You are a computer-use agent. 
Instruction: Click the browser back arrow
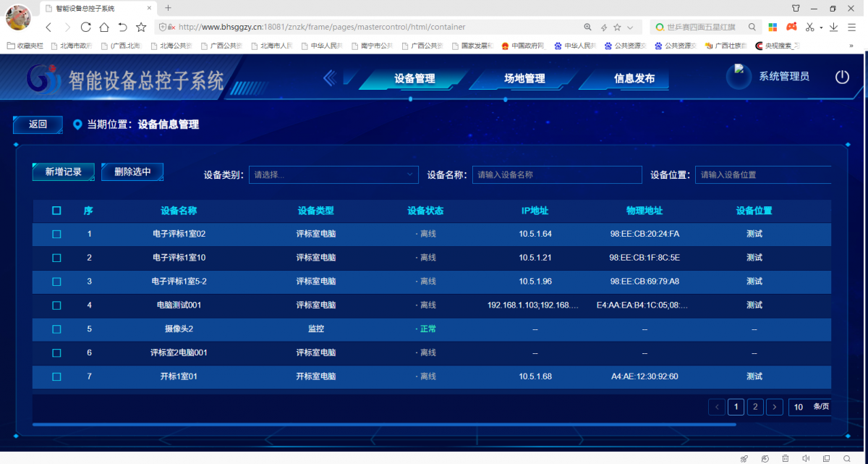pyautogui.click(x=48, y=27)
